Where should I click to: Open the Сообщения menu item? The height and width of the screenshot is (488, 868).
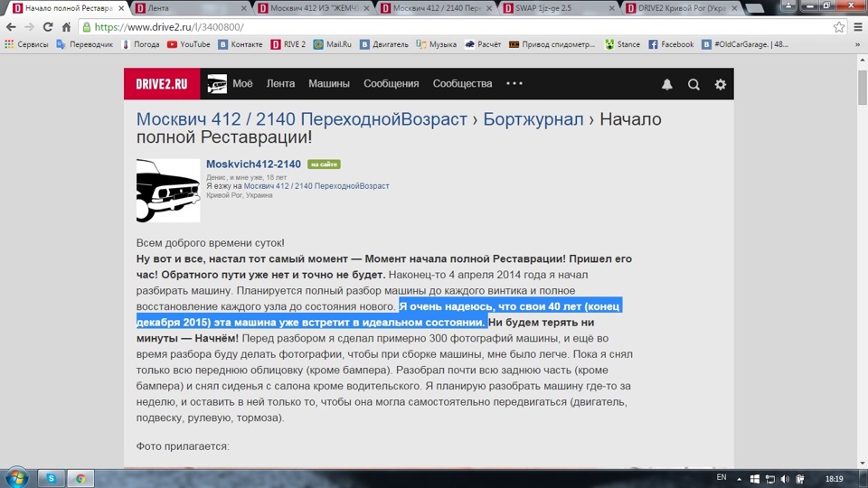[391, 83]
